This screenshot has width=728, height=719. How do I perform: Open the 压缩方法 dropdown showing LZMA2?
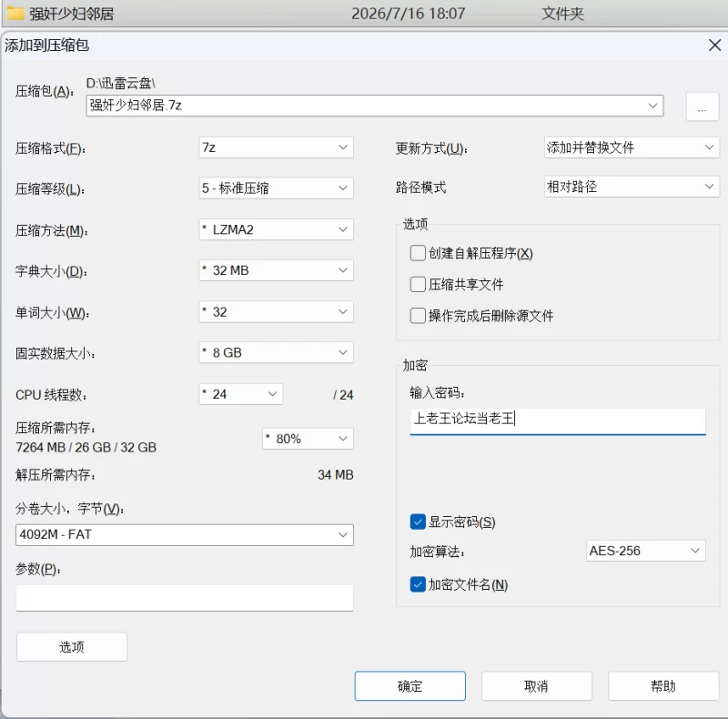pos(277,229)
